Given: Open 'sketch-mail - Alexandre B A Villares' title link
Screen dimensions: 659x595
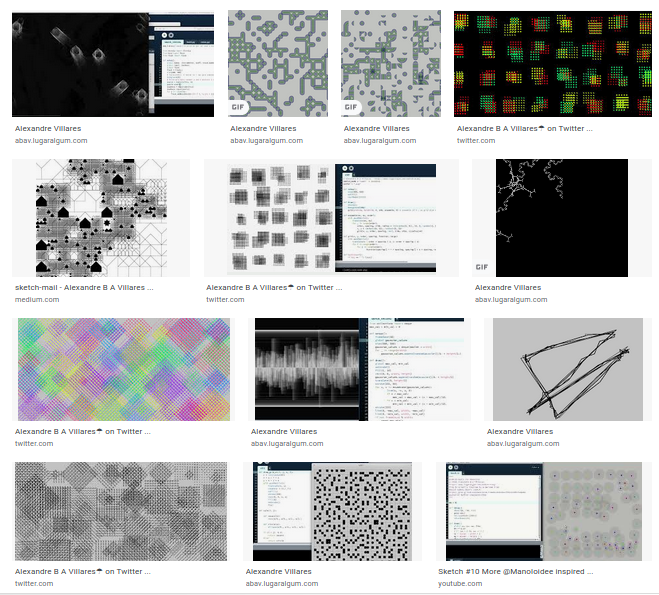Looking at the screenshot, I should click(84, 288).
